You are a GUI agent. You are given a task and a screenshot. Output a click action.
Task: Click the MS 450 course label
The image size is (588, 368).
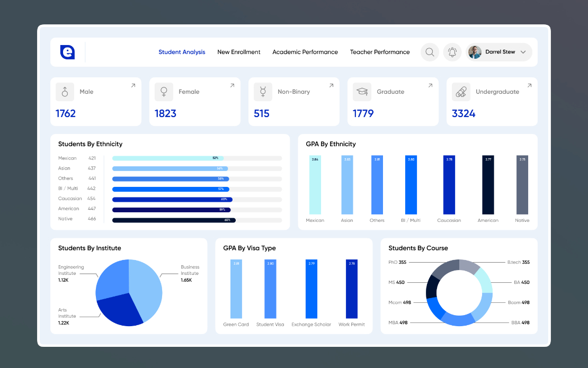pos(396,283)
